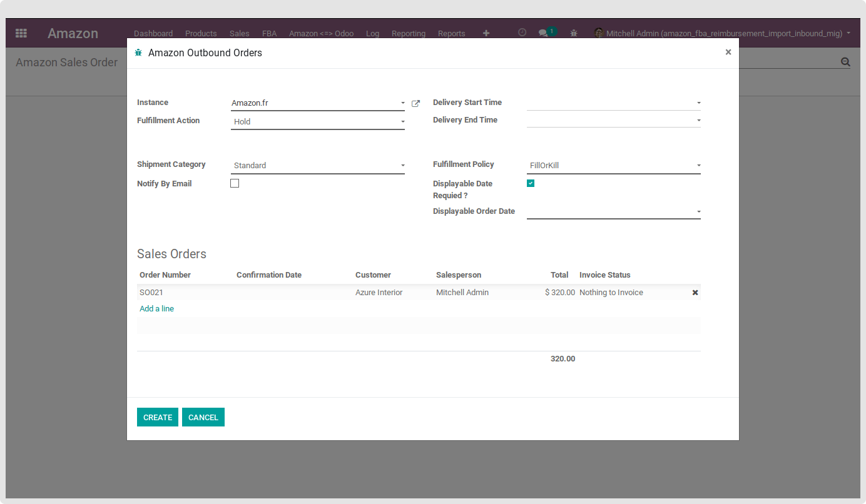Click the plus icon in top menu
This screenshot has height=504, width=866.
click(486, 33)
